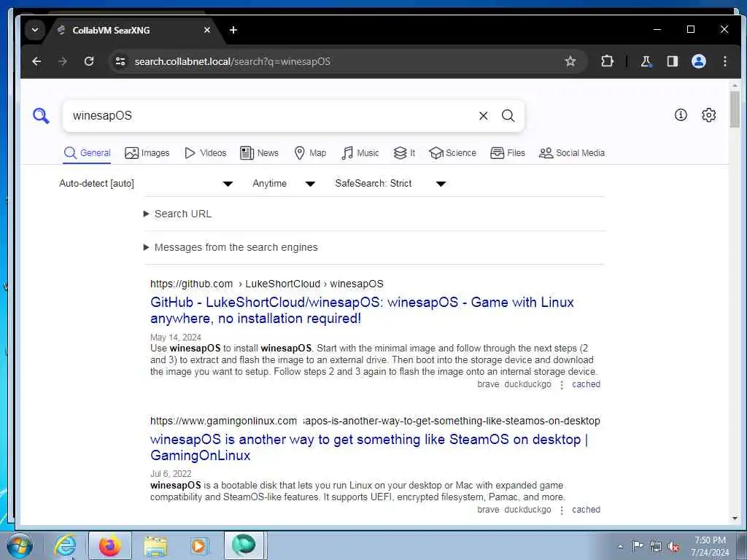
Task: Open cached copy of GitHub result
Action: 586,384
